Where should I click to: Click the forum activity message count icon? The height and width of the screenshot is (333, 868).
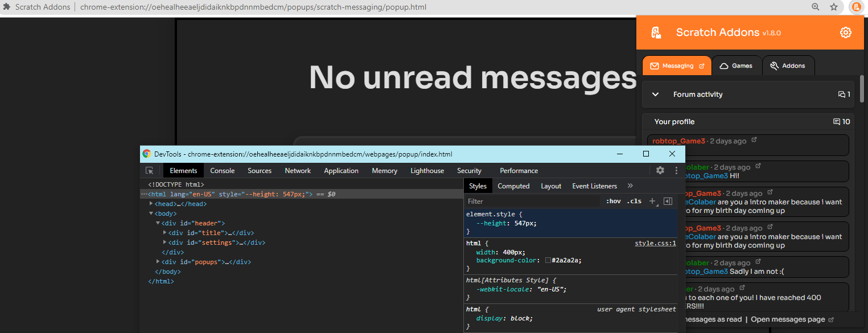(844, 94)
